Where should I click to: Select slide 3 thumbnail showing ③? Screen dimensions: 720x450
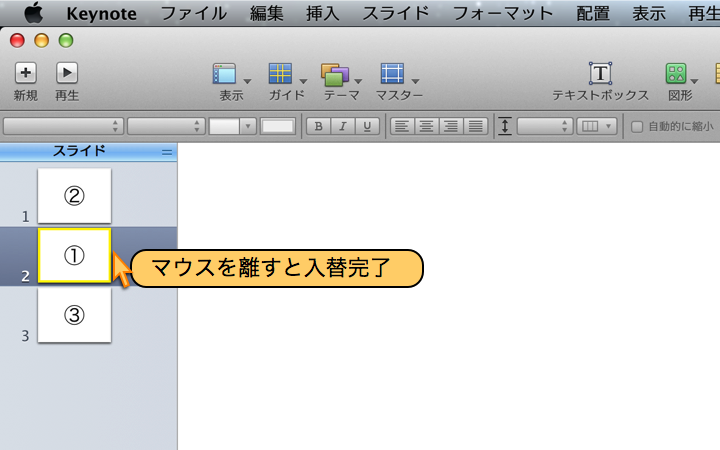click(x=74, y=315)
